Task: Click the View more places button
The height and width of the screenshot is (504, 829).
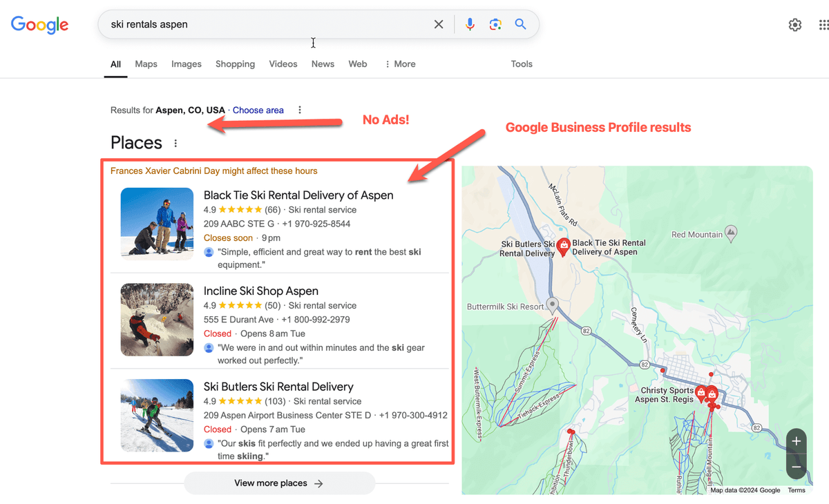Action: [x=279, y=483]
